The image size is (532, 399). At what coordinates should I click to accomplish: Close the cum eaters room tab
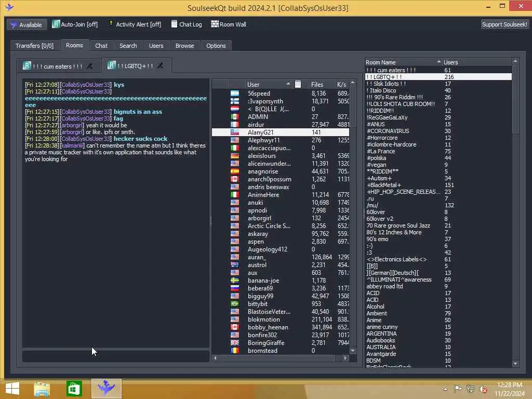89,66
